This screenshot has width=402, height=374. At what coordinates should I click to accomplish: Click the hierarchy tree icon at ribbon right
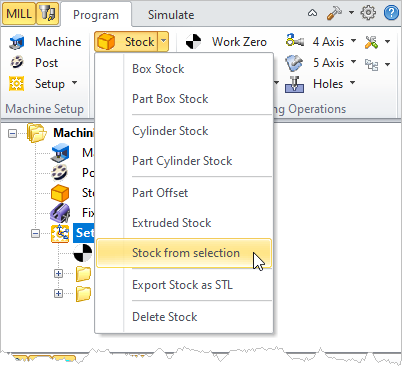[x=371, y=65]
